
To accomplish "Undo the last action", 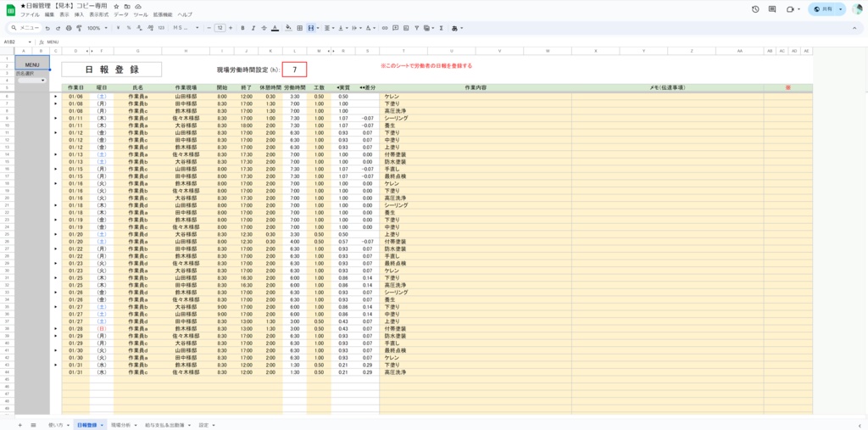I will (47, 28).
